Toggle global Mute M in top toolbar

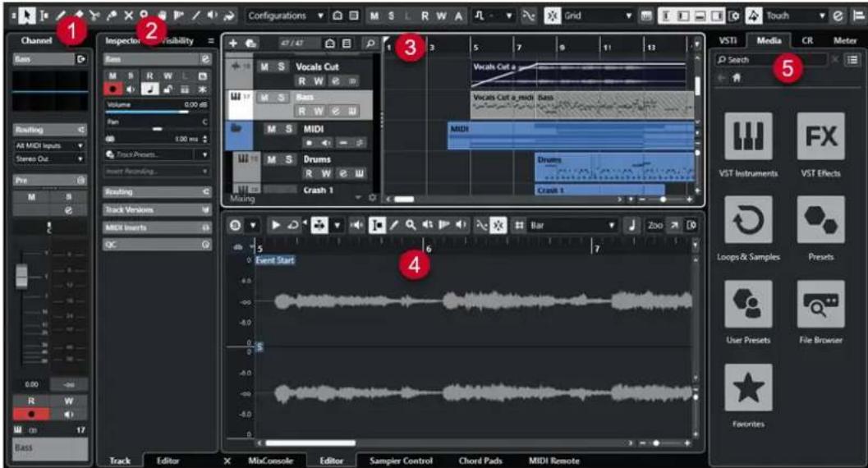point(374,16)
